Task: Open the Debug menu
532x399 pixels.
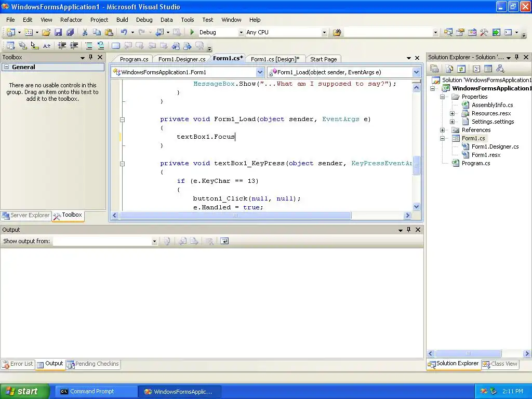Action: click(x=144, y=20)
